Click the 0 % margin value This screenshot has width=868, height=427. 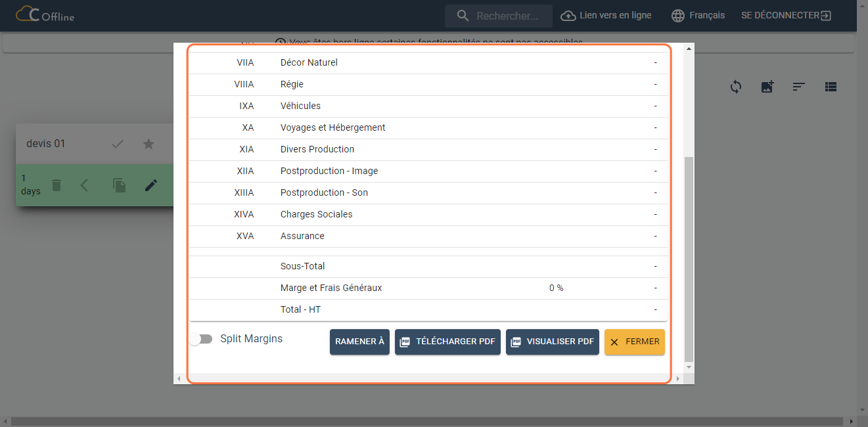coord(556,288)
